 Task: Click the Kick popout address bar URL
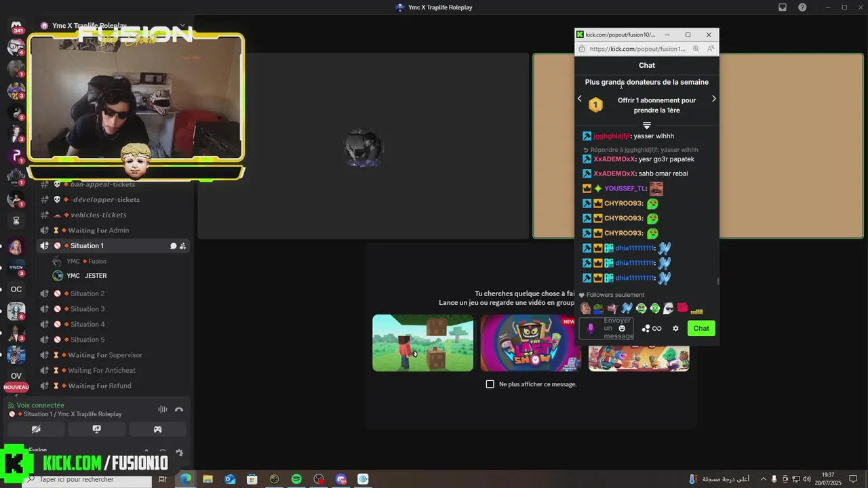tap(637, 49)
